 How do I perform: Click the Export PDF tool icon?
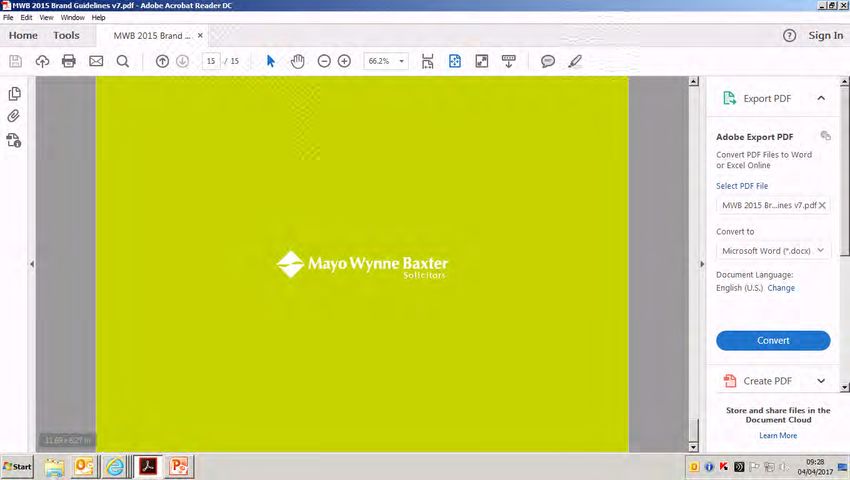[x=729, y=98]
